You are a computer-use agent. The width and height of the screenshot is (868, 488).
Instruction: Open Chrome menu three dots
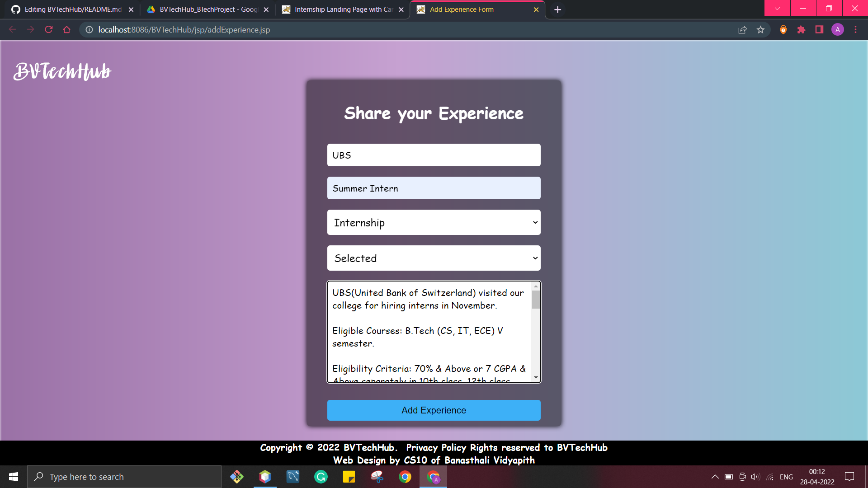[855, 30]
